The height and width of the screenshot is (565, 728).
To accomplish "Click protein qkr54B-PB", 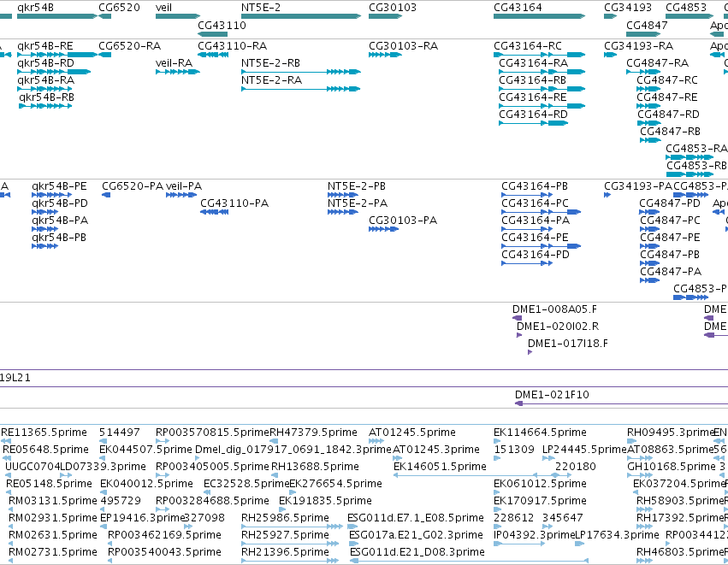I will click(x=44, y=246).
